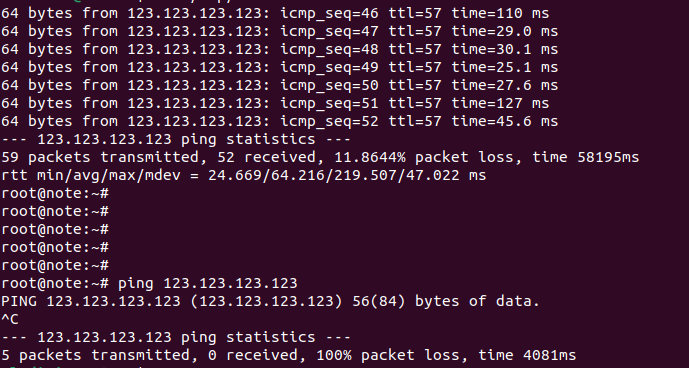Click the icmp_seq=46 reply line
Viewport: 689px width, 368px height.
(x=275, y=14)
